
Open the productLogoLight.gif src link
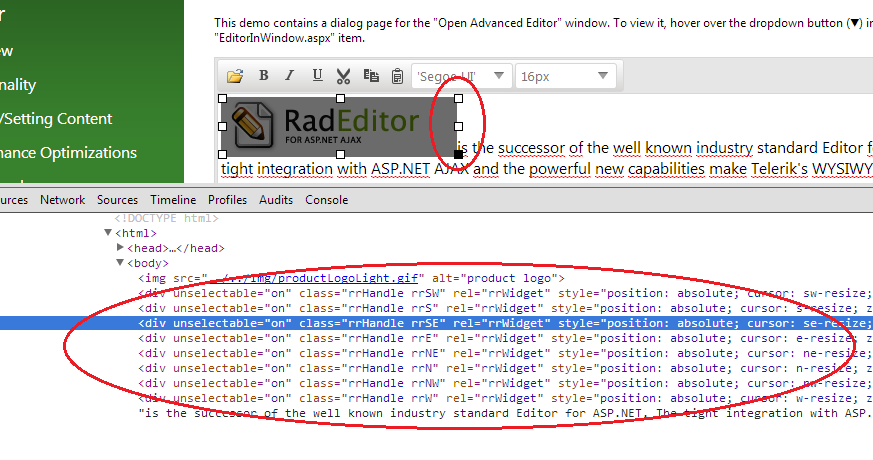point(313,278)
